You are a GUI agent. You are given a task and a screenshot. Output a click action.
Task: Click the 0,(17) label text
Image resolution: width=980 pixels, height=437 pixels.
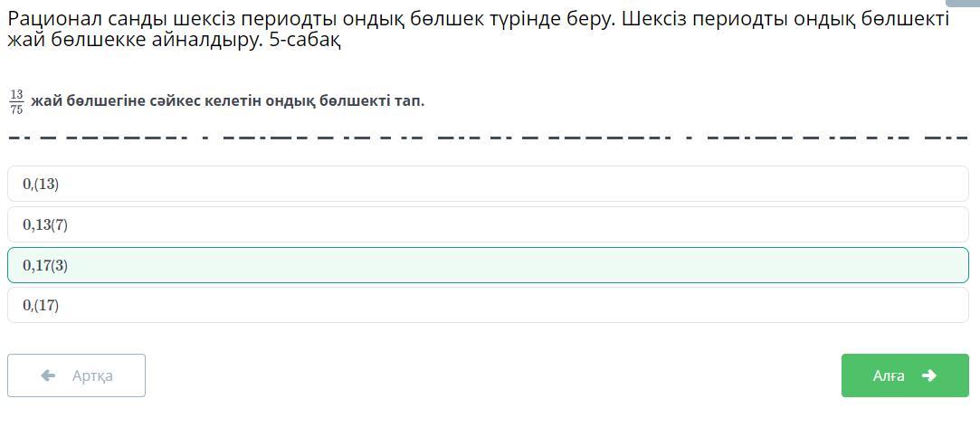(41, 305)
